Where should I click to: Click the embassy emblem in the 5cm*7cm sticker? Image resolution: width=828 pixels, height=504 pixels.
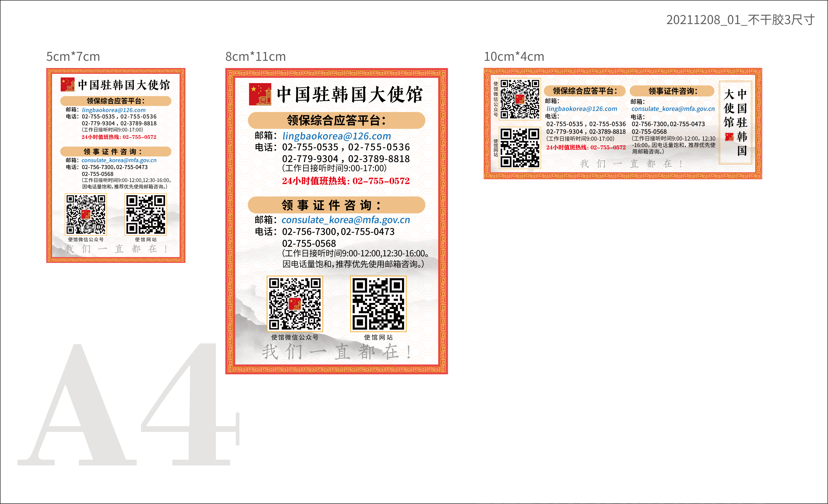tap(67, 85)
